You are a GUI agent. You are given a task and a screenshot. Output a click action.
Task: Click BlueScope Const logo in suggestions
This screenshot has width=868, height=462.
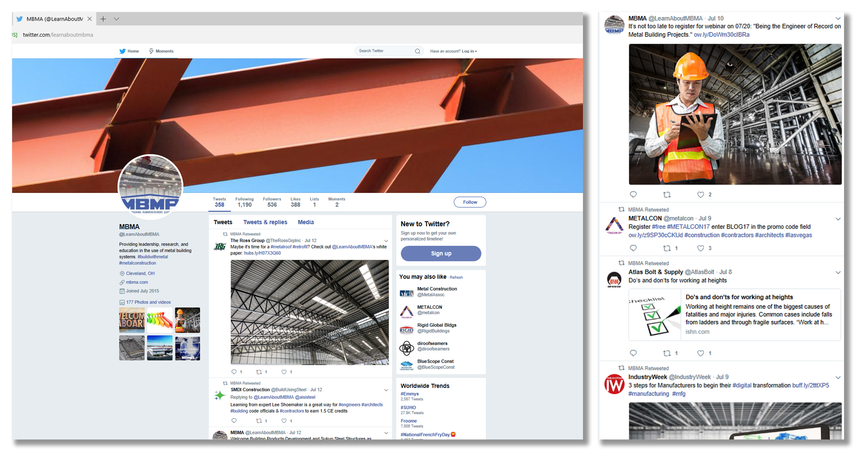click(406, 366)
